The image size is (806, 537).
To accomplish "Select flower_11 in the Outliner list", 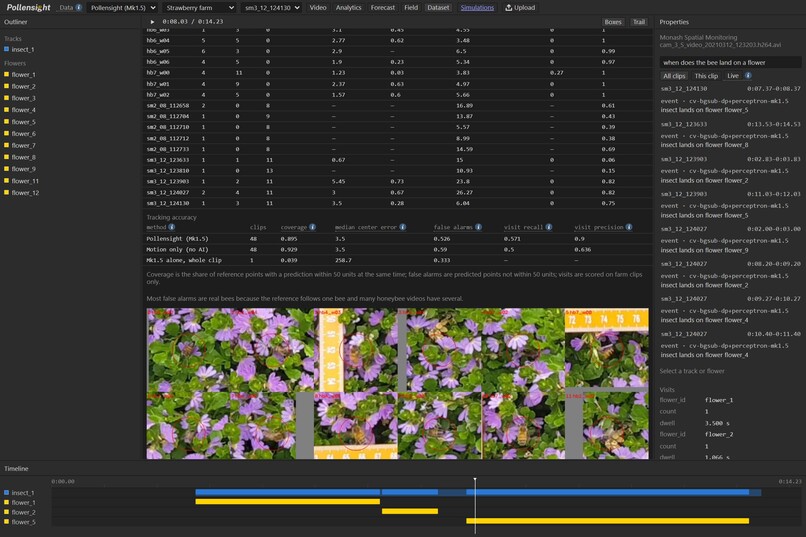I will coord(25,181).
